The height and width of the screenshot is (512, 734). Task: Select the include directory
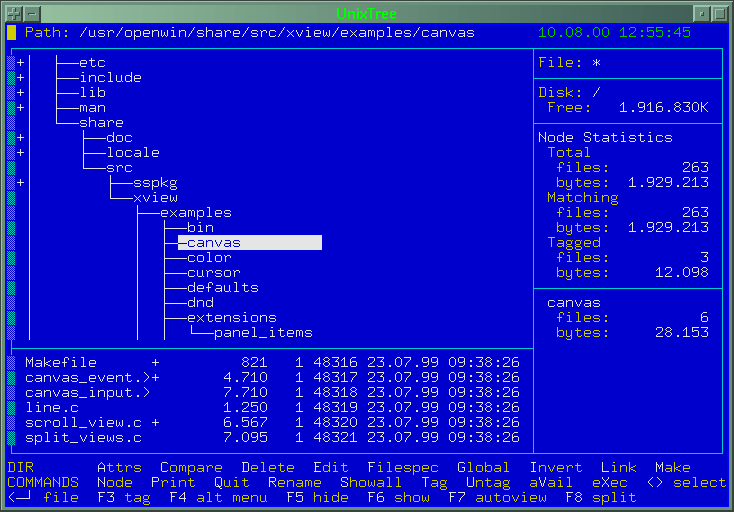click(110, 77)
